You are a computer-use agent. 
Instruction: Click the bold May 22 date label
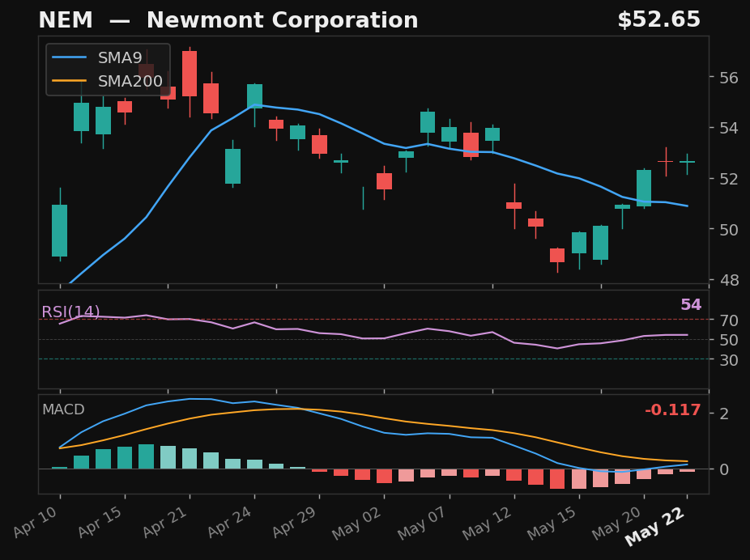(x=655, y=527)
